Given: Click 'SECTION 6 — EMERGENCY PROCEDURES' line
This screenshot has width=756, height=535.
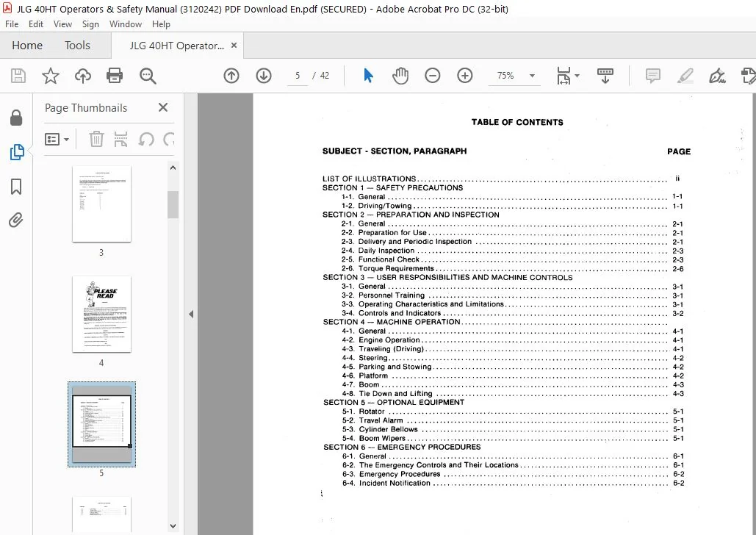Looking at the screenshot, I should tap(402, 448).
